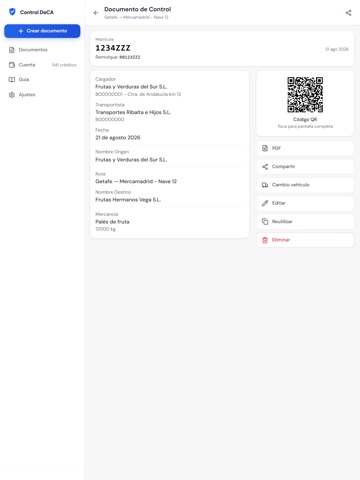Click the Editar button
The image size is (360, 480).
click(305, 203)
